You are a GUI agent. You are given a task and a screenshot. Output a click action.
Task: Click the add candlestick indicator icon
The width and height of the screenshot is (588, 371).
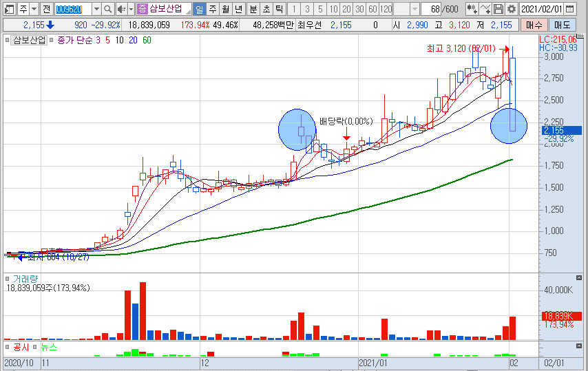click(x=471, y=9)
